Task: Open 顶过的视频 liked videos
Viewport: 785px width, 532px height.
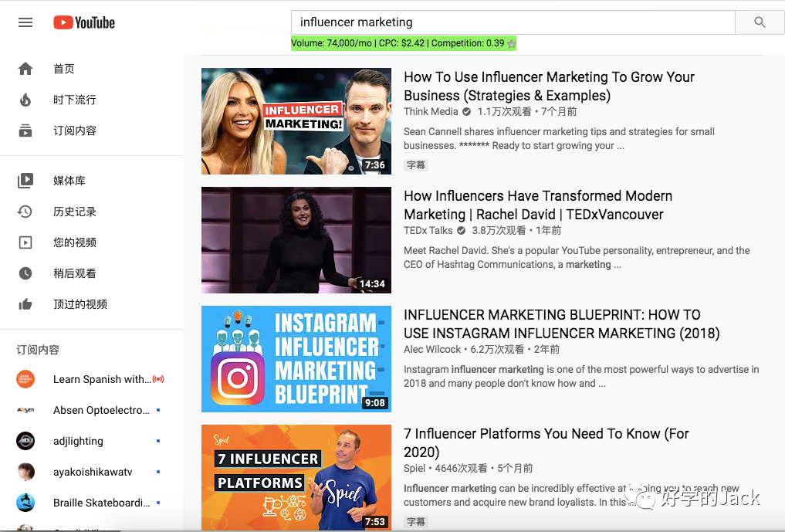Action: click(x=92, y=304)
